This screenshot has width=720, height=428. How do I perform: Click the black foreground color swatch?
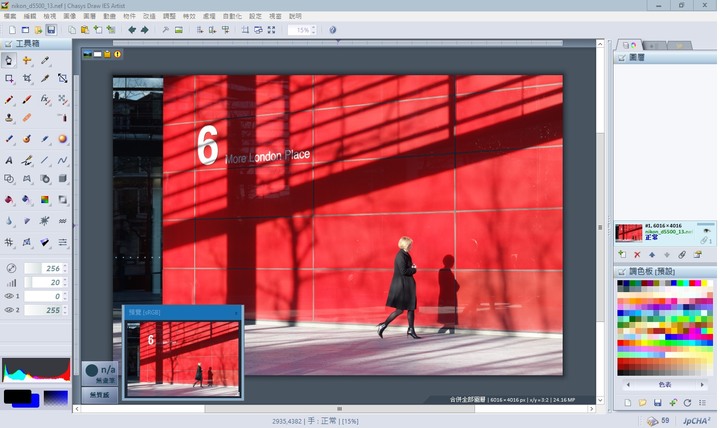click(17, 396)
